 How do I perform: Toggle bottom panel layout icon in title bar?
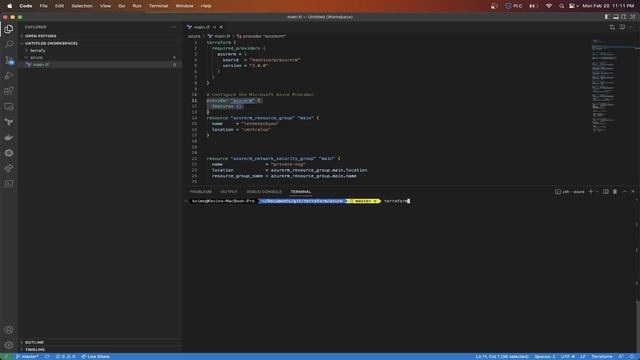tap(616, 17)
